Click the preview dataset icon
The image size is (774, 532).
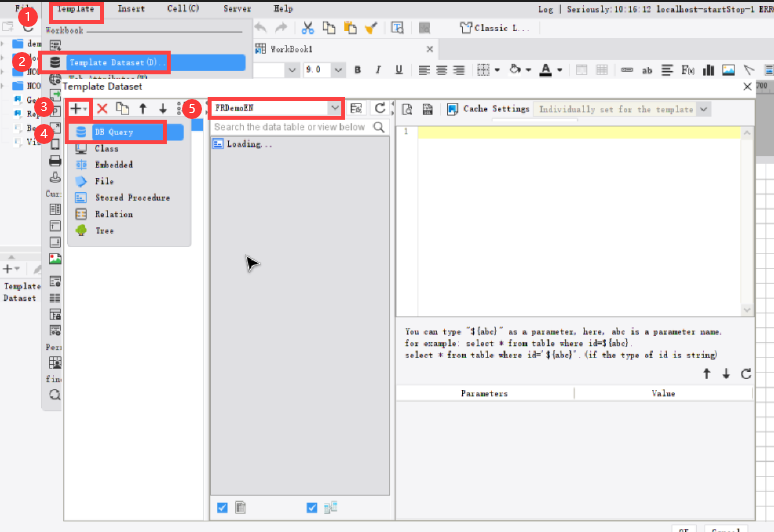click(x=407, y=109)
